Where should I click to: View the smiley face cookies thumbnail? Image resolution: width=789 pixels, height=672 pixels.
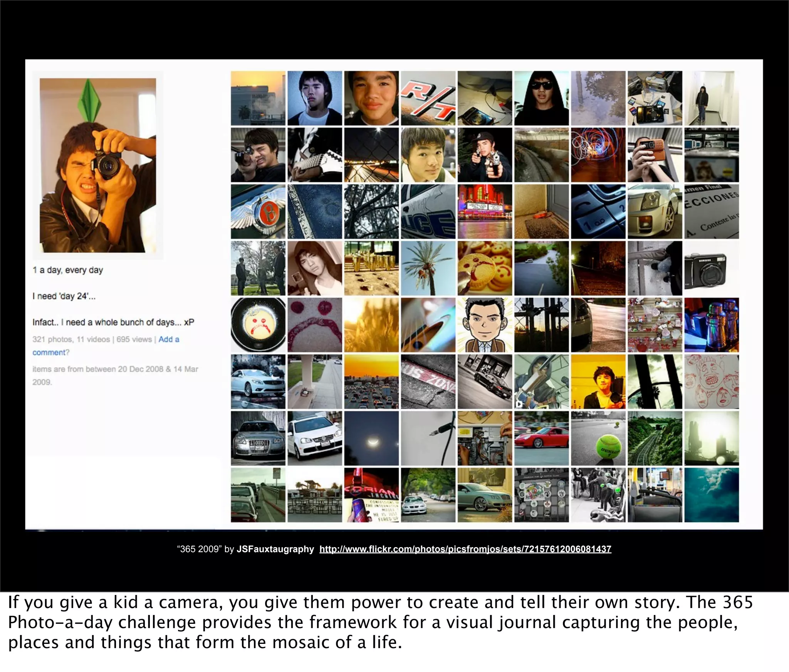[485, 268]
